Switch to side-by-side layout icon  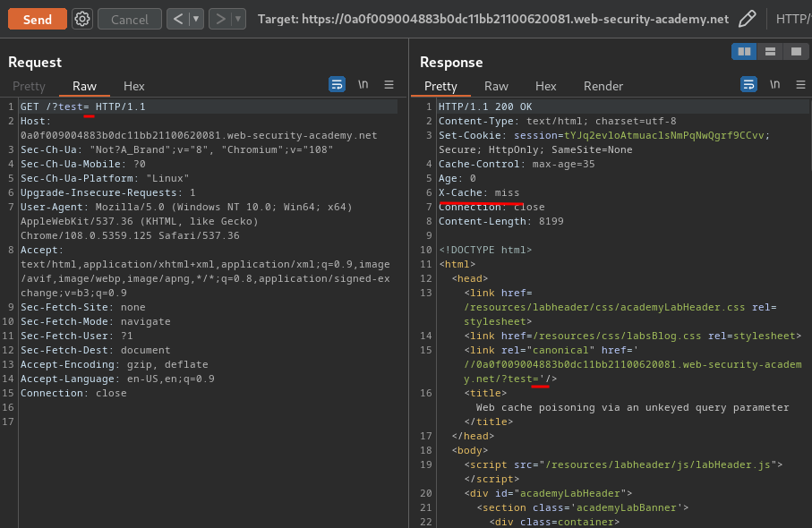744,51
